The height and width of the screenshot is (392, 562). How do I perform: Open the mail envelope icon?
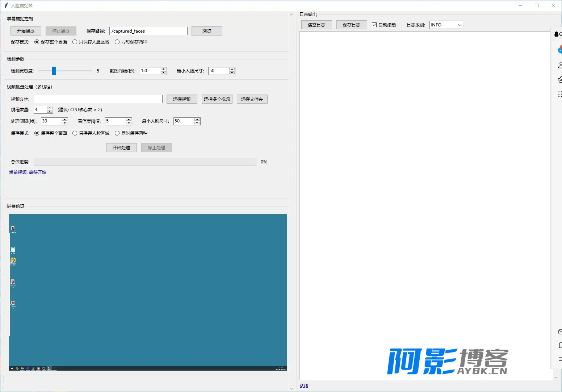click(560, 331)
